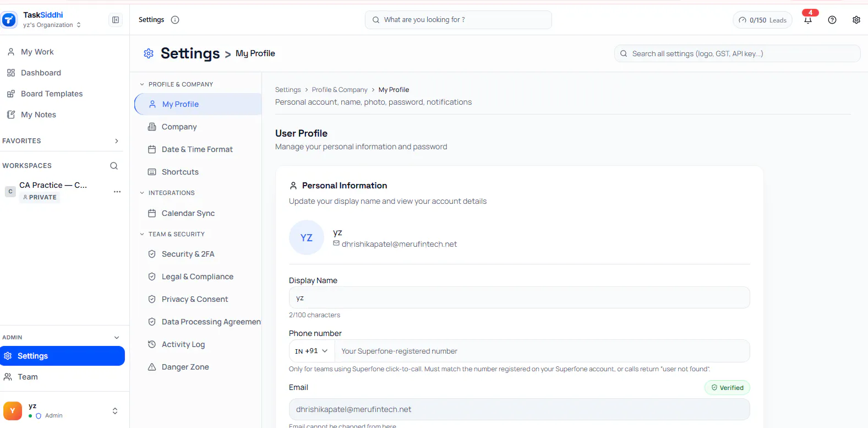Click the TaskSiddhi logo icon
Viewport: 868px width, 428px height.
pos(9,20)
